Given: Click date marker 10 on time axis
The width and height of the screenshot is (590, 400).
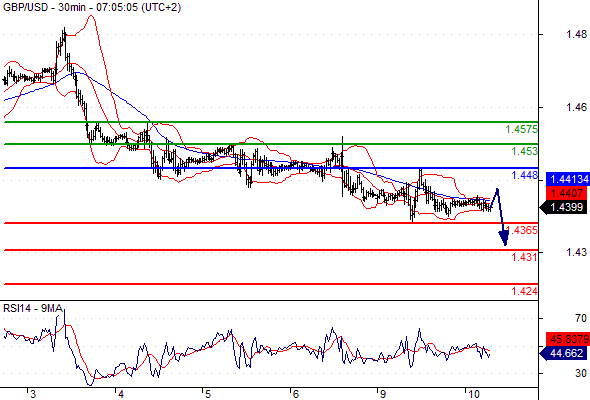Looking at the screenshot, I should [474, 394].
